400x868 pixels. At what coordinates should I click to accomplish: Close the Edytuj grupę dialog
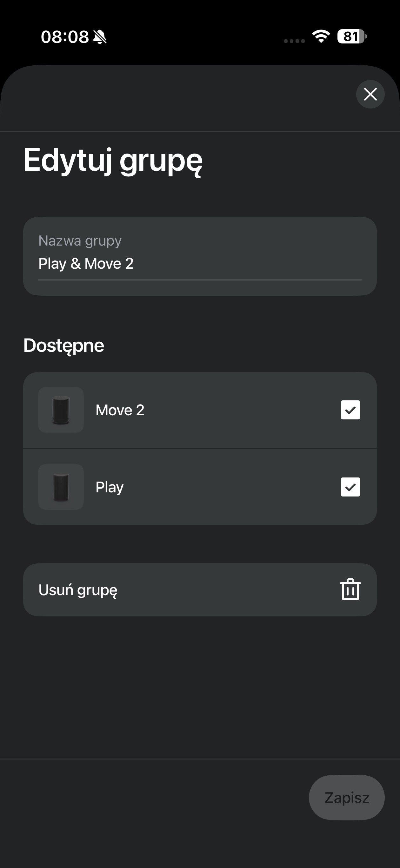[x=370, y=94]
